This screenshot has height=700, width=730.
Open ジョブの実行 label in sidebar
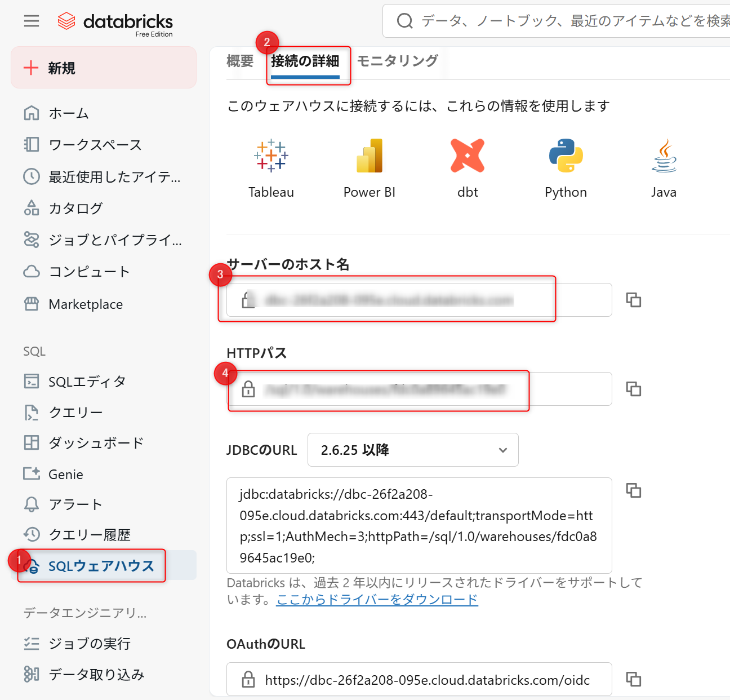[x=90, y=644]
